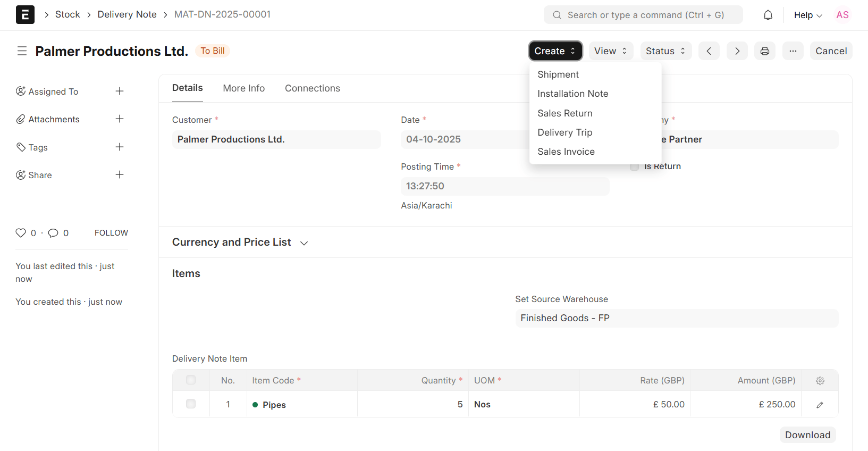Click the To Bill status badge
This screenshot has width=868, height=451.
coord(213,51)
